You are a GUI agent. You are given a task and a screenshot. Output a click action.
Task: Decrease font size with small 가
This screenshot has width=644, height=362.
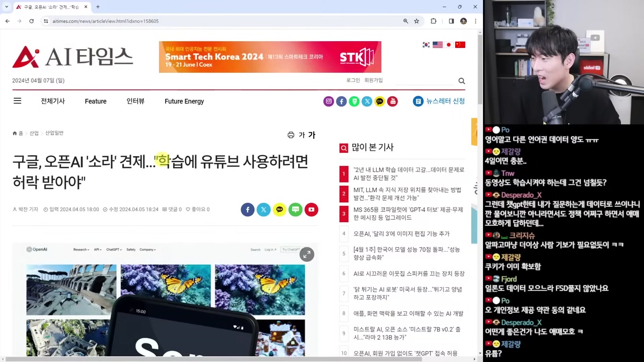point(301,135)
